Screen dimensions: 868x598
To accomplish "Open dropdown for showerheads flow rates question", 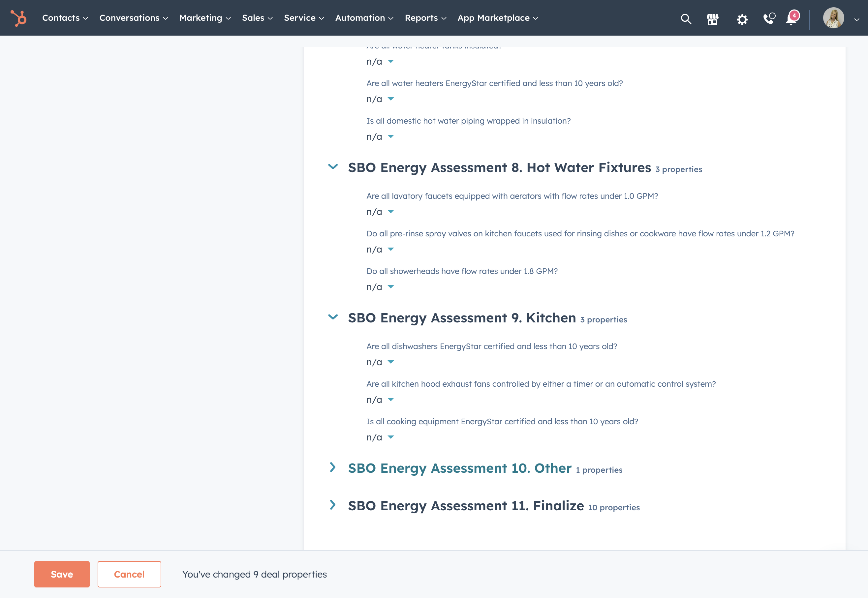I will point(380,287).
